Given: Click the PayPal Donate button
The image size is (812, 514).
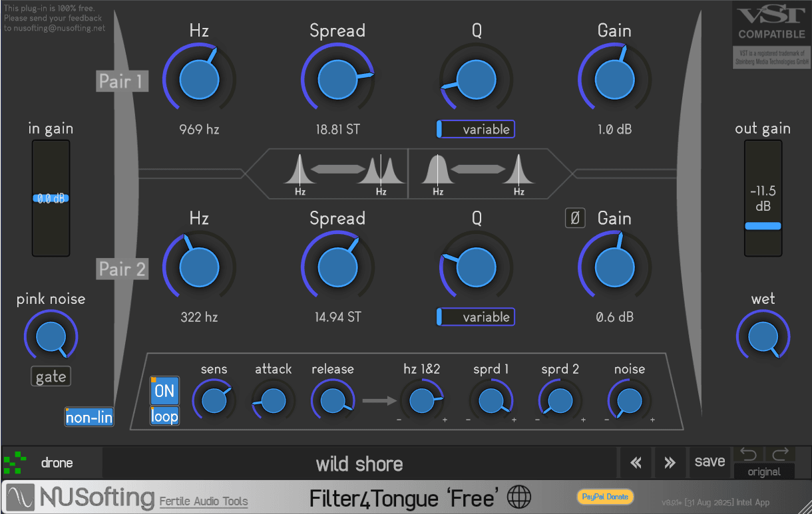Looking at the screenshot, I should (x=605, y=497).
